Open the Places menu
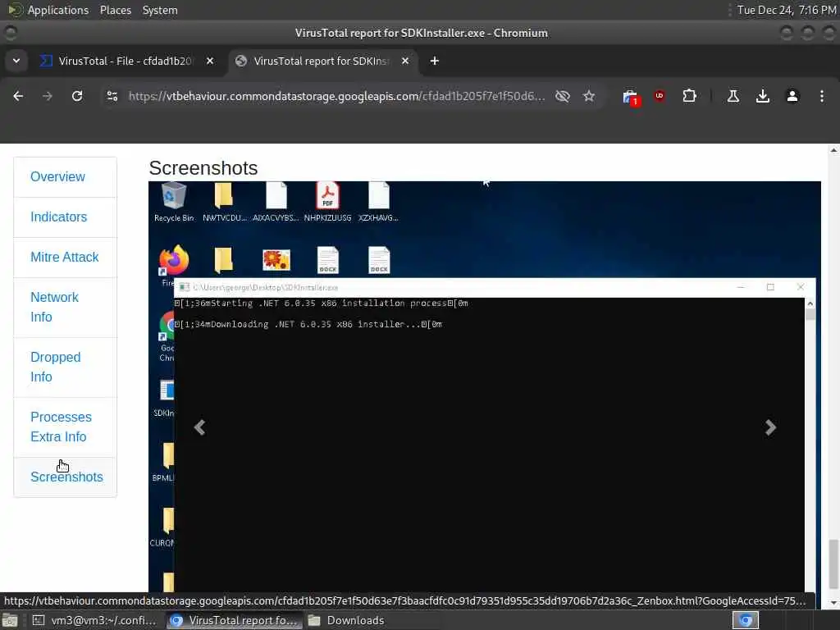Image resolution: width=840 pixels, height=630 pixels. pyautogui.click(x=115, y=10)
